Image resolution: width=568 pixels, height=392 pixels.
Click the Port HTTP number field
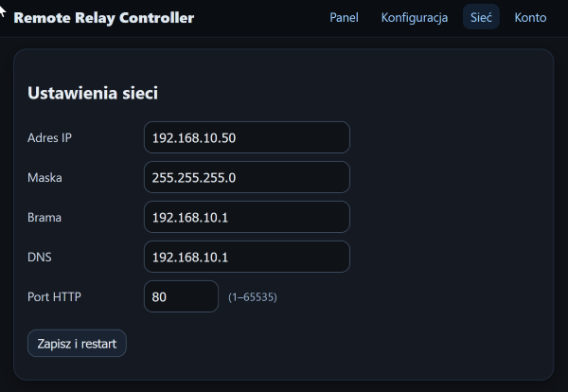click(x=181, y=296)
